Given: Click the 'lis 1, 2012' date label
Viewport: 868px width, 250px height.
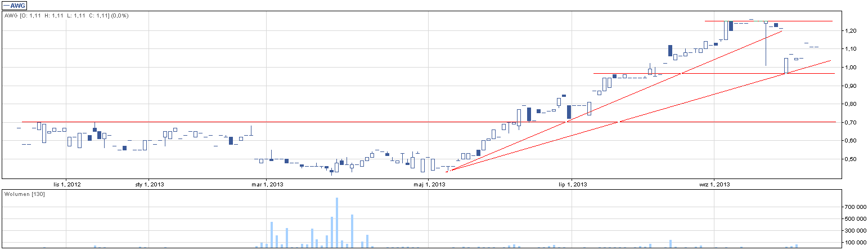Looking at the screenshot, I should click(67, 184).
